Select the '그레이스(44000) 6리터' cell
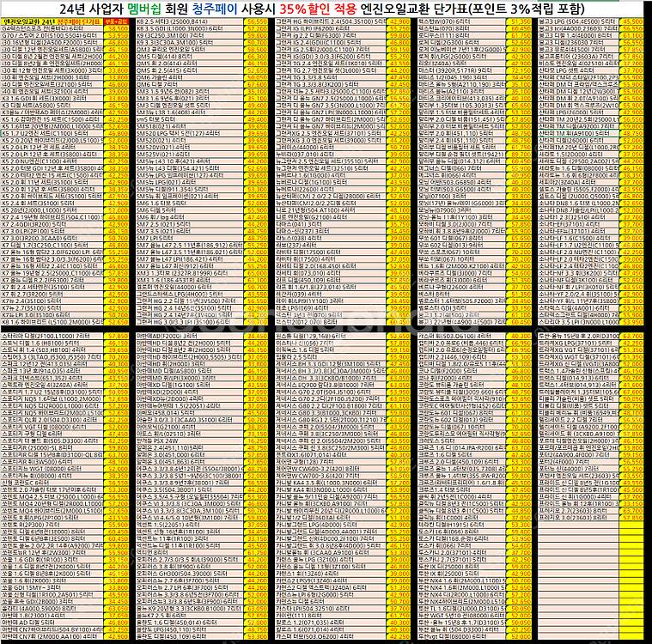The height and width of the screenshot is (644, 652). pyautogui.click(x=330, y=147)
